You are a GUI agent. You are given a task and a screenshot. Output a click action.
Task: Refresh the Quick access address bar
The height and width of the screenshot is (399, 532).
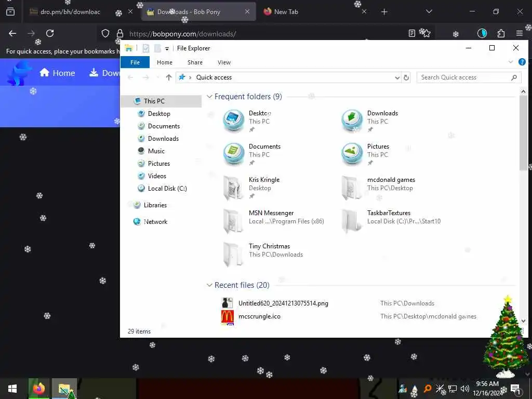(x=406, y=77)
